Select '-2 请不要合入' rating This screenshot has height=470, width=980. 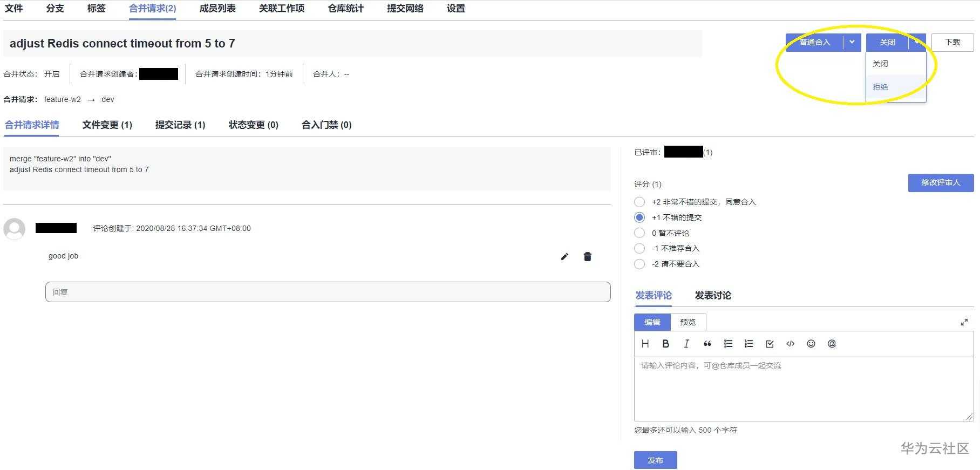point(639,264)
